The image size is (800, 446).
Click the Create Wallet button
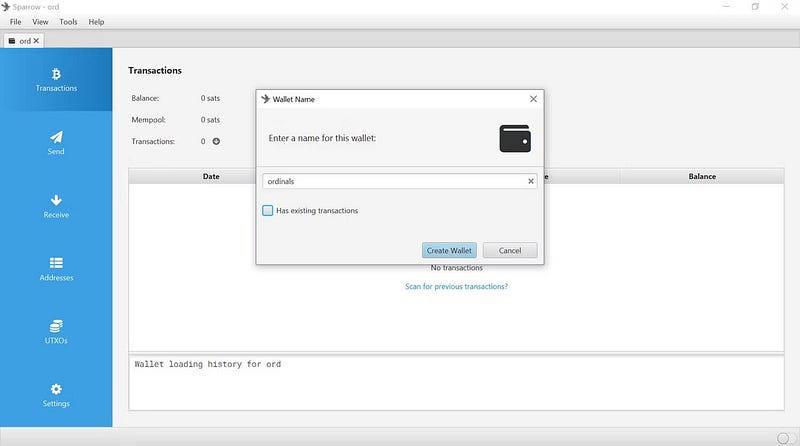(449, 250)
